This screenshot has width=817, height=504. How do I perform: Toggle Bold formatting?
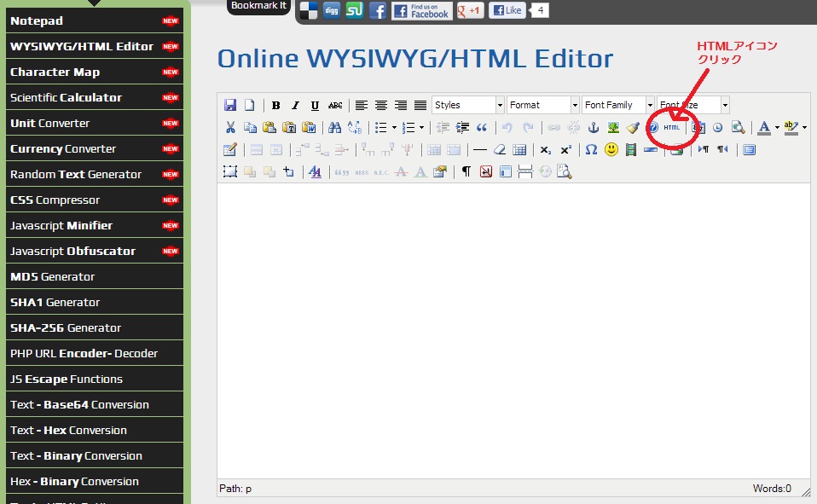click(x=276, y=106)
